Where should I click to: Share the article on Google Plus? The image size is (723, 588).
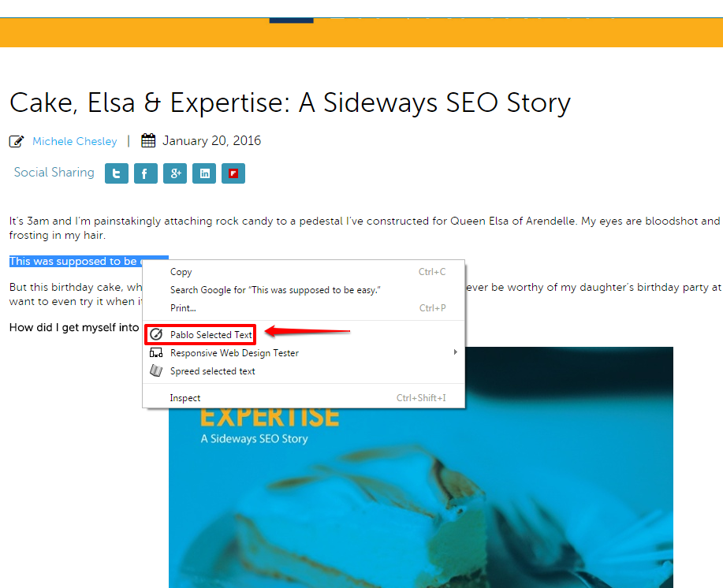[x=175, y=173]
